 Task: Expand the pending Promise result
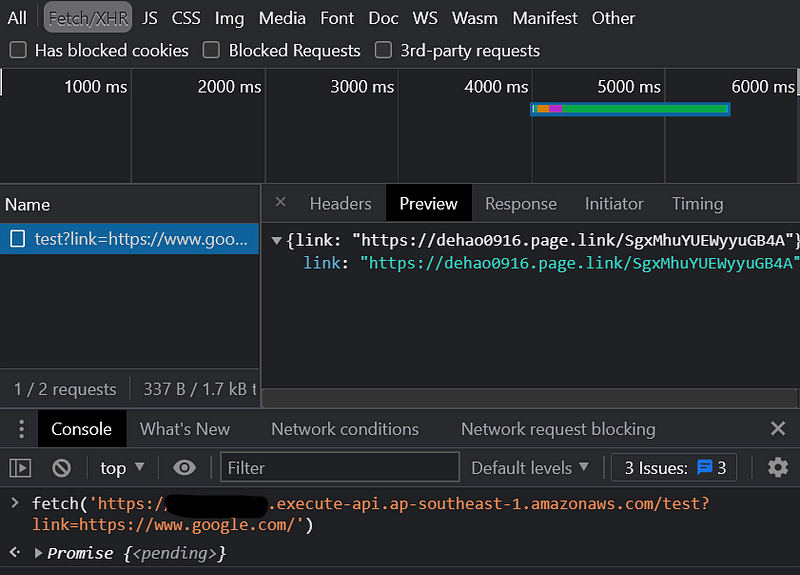(38, 554)
